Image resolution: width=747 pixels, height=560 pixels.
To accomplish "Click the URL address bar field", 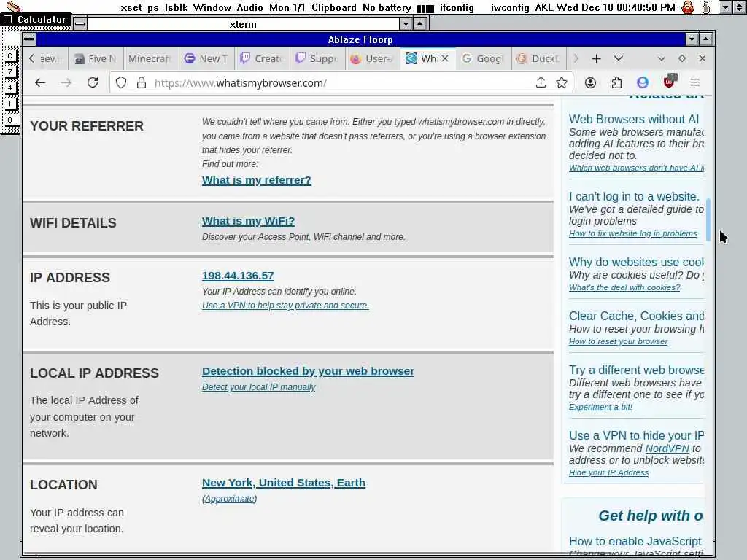I will [x=341, y=83].
